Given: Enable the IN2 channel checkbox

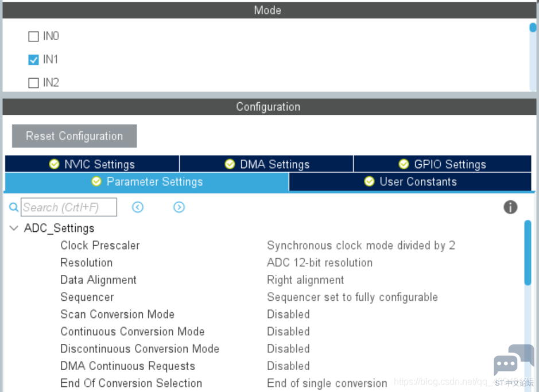Looking at the screenshot, I should (33, 83).
